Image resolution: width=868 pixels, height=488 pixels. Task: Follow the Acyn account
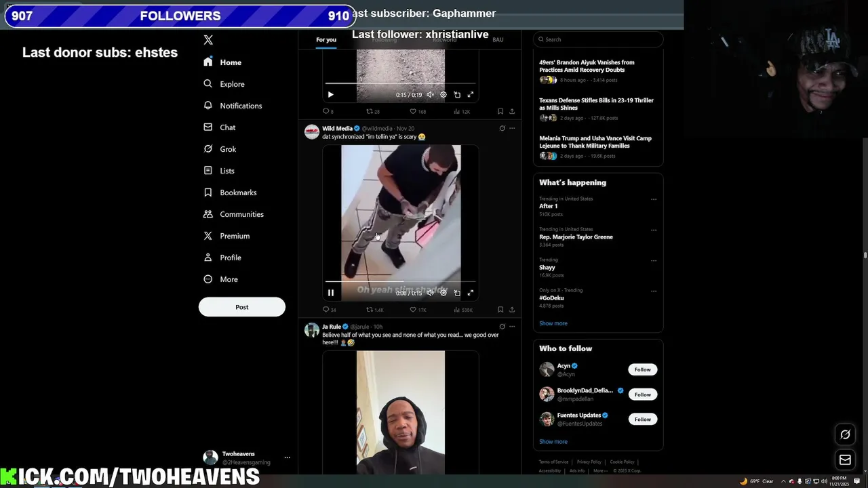click(642, 369)
